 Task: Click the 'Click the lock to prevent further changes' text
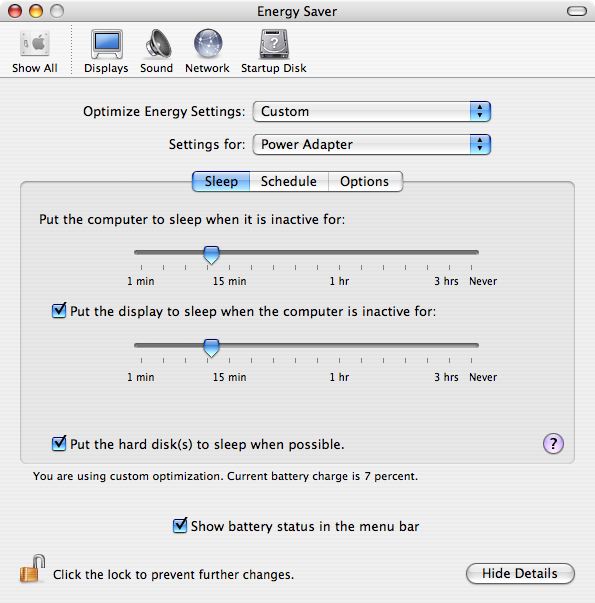coord(173,575)
